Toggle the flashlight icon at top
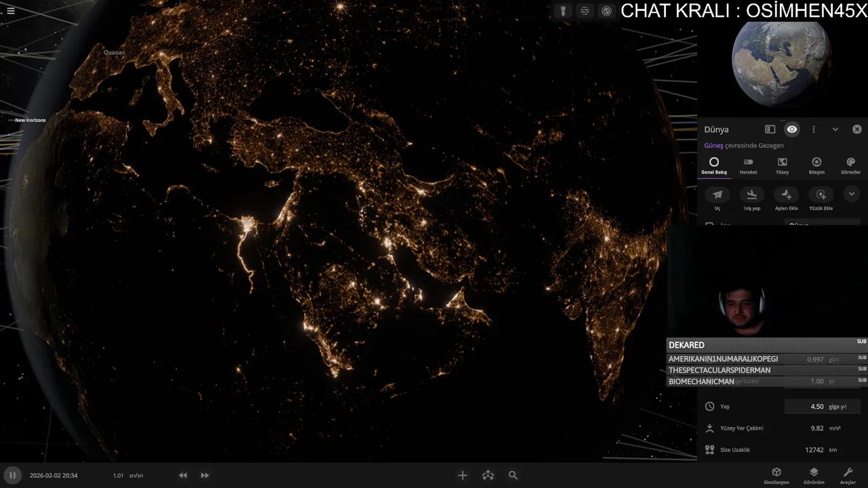The height and width of the screenshot is (488, 868). 563,11
